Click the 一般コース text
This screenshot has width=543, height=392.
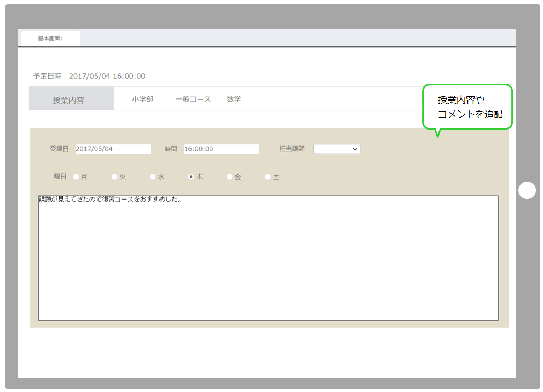click(193, 100)
